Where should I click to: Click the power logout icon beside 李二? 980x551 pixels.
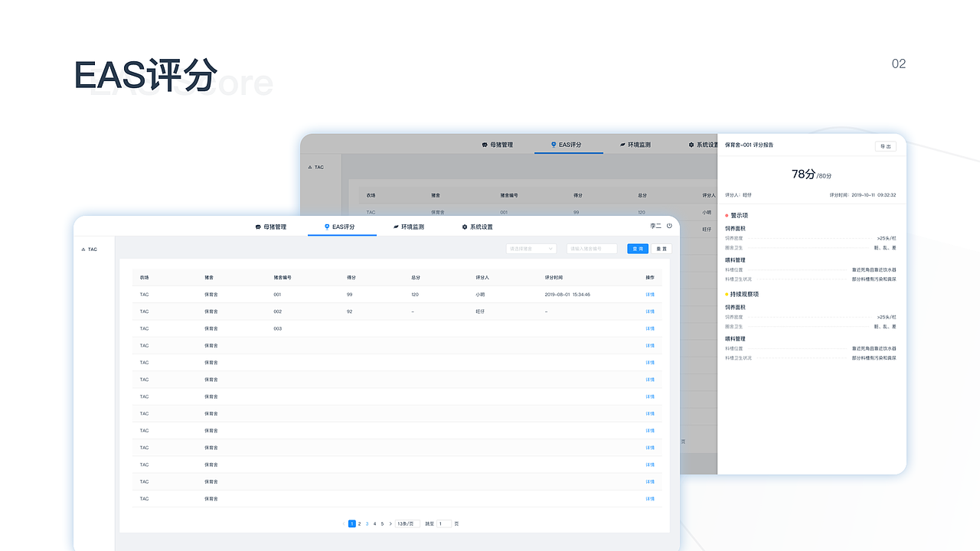click(669, 226)
